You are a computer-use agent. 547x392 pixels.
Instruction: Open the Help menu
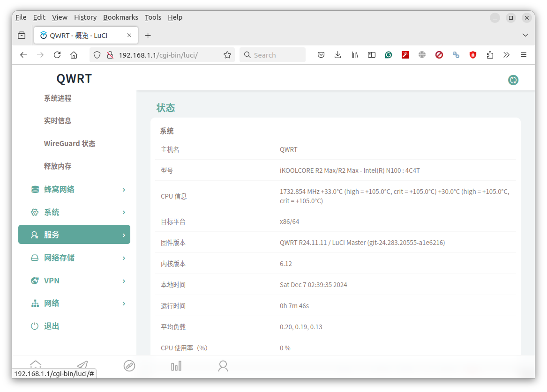click(175, 17)
